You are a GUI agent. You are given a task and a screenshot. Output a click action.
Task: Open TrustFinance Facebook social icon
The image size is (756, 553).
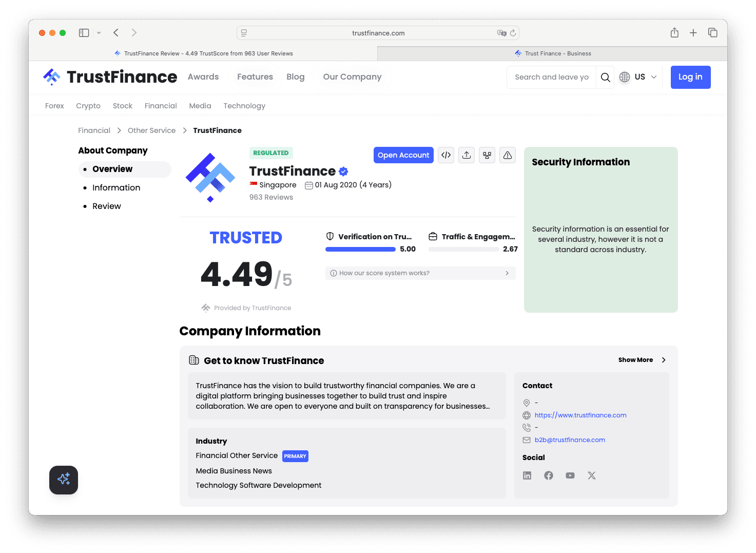pos(549,475)
